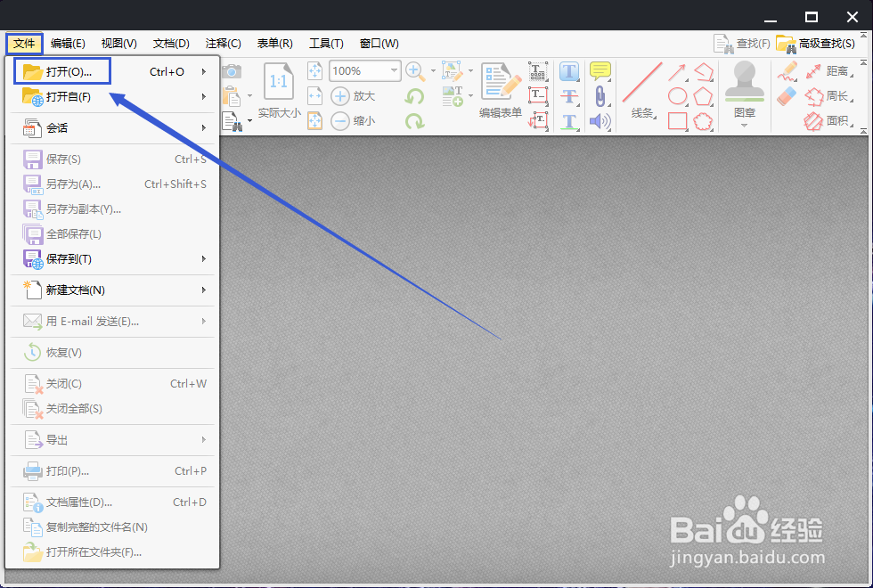Click the 查找(F) find button
This screenshot has height=588, width=873.
(742, 44)
